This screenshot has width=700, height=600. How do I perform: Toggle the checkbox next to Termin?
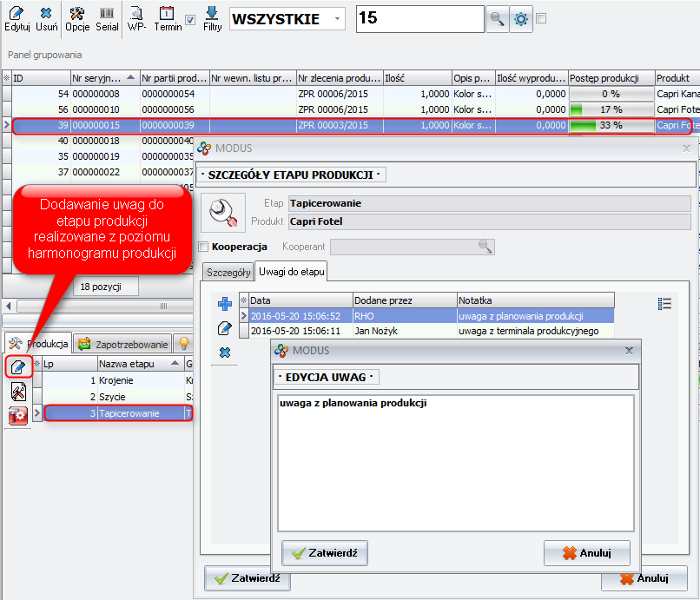(190, 19)
